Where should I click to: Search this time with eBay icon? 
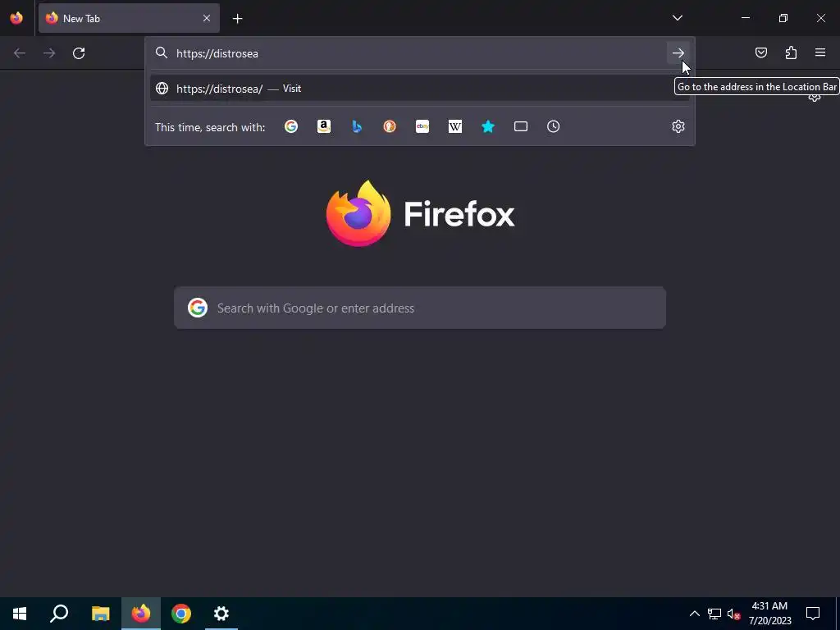click(422, 126)
